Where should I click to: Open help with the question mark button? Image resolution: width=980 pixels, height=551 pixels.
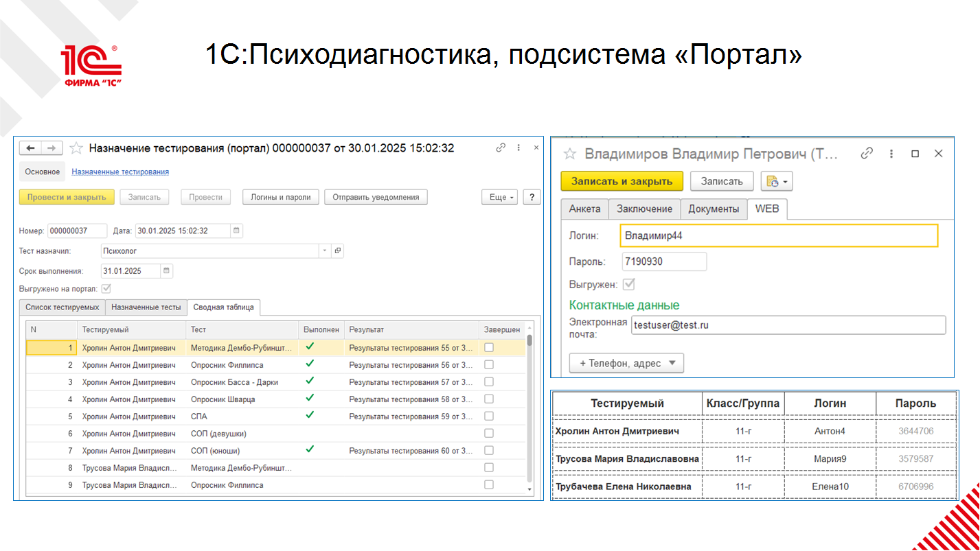pyautogui.click(x=532, y=197)
